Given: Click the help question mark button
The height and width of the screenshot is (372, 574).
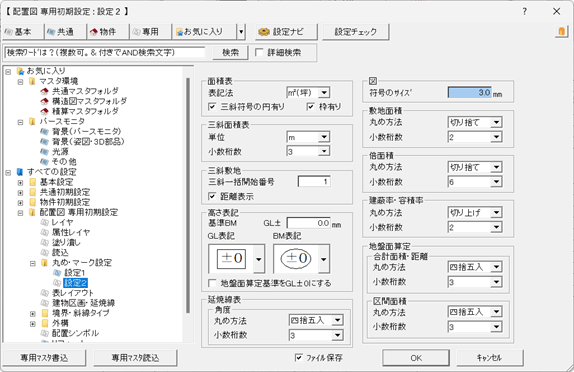Looking at the screenshot, I should (525, 11).
